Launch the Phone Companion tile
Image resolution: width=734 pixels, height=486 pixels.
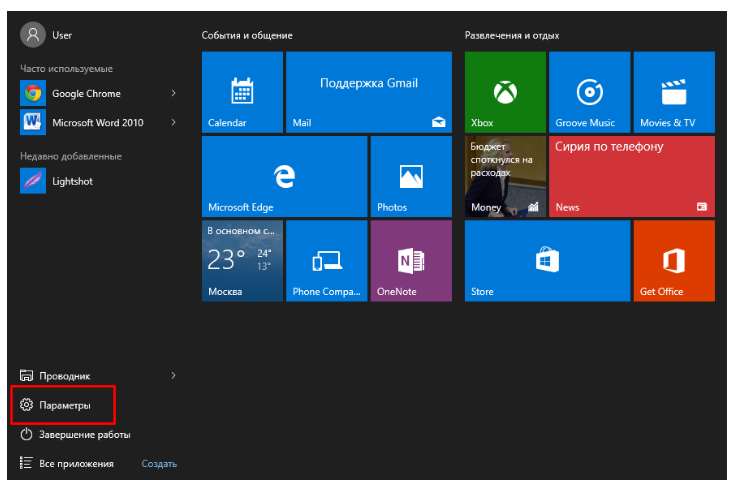tap(327, 261)
